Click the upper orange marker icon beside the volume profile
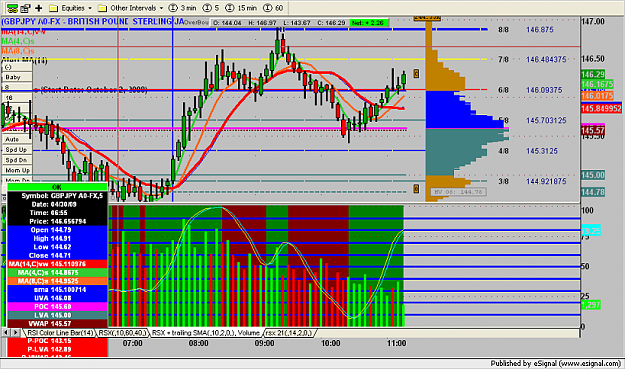 point(416,73)
